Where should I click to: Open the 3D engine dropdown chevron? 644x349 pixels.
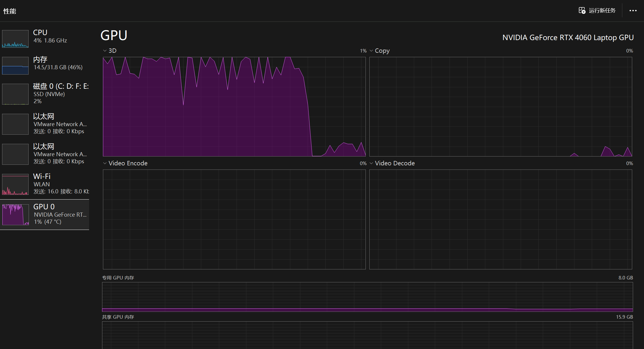point(105,51)
